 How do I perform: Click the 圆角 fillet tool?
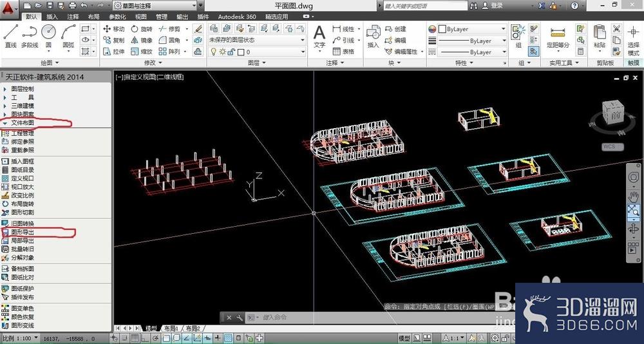coord(169,41)
